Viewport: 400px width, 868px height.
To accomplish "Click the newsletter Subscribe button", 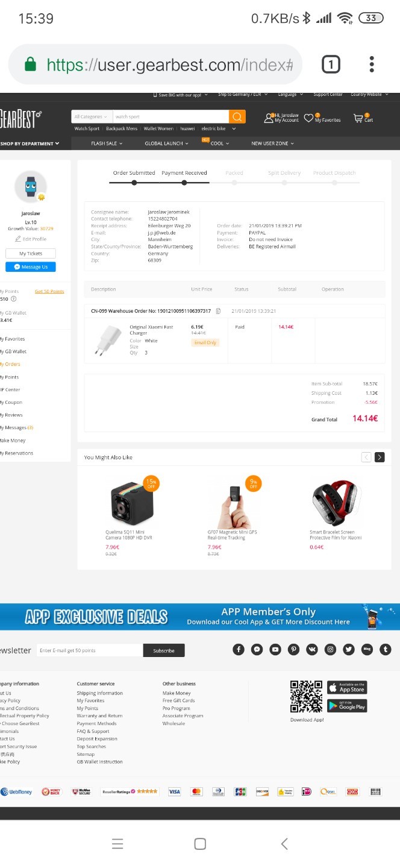I will pos(164,650).
